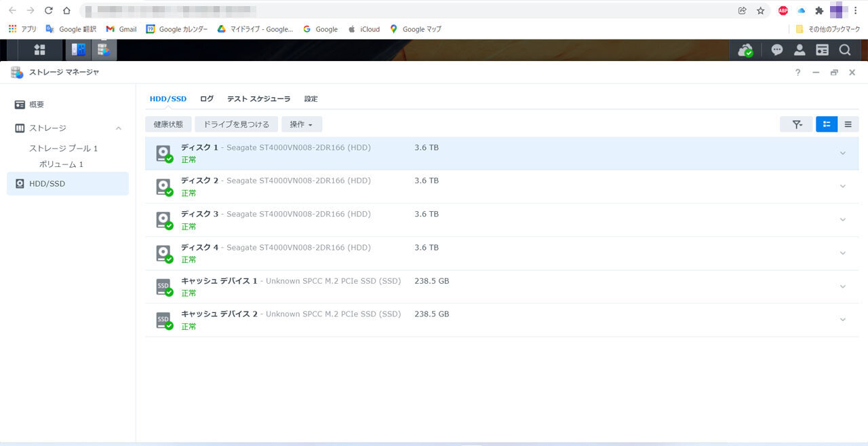Click the ドライブを見つける button
The width and height of the screenshot is (868, 446).
click(235, 124)
